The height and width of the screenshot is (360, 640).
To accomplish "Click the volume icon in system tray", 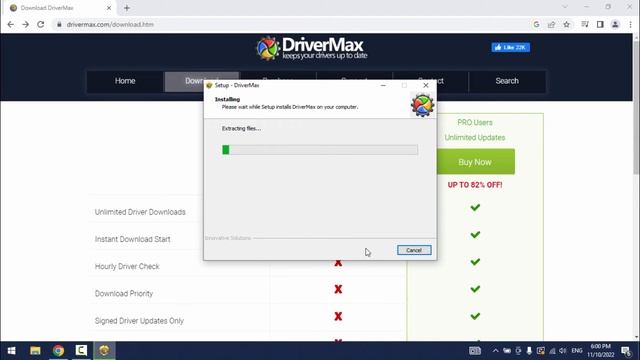I will [x=563, y=351].
